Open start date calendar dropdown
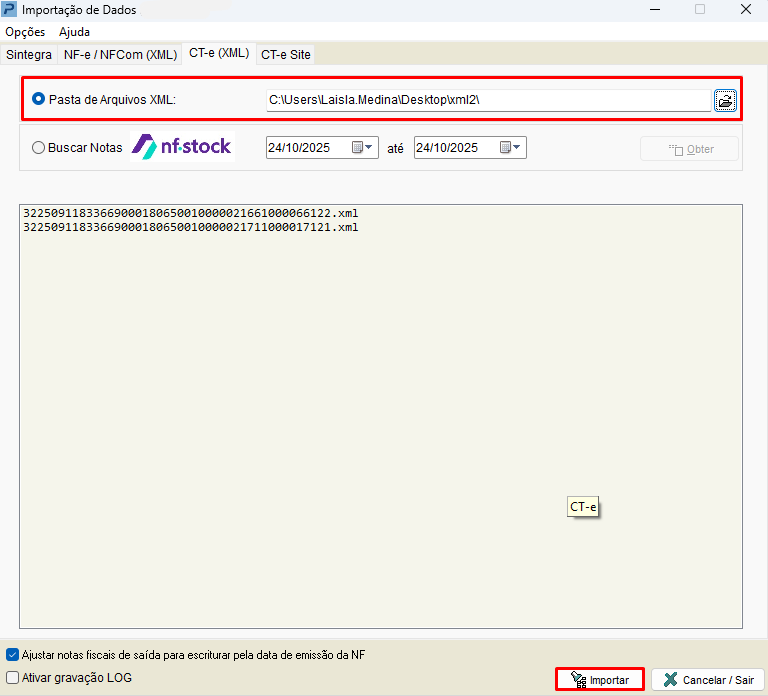This screenshot has width=768, height=696. click(x=363, y=147)
